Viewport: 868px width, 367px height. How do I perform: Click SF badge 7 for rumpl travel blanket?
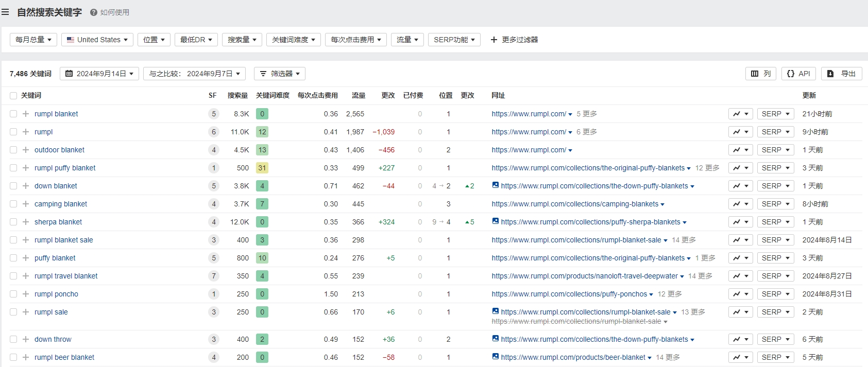214,276
